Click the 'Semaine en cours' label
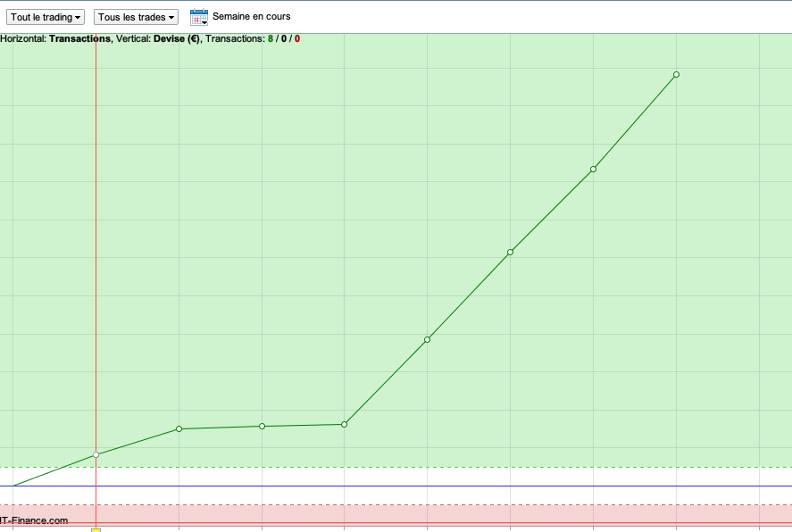 click(252, 17)
